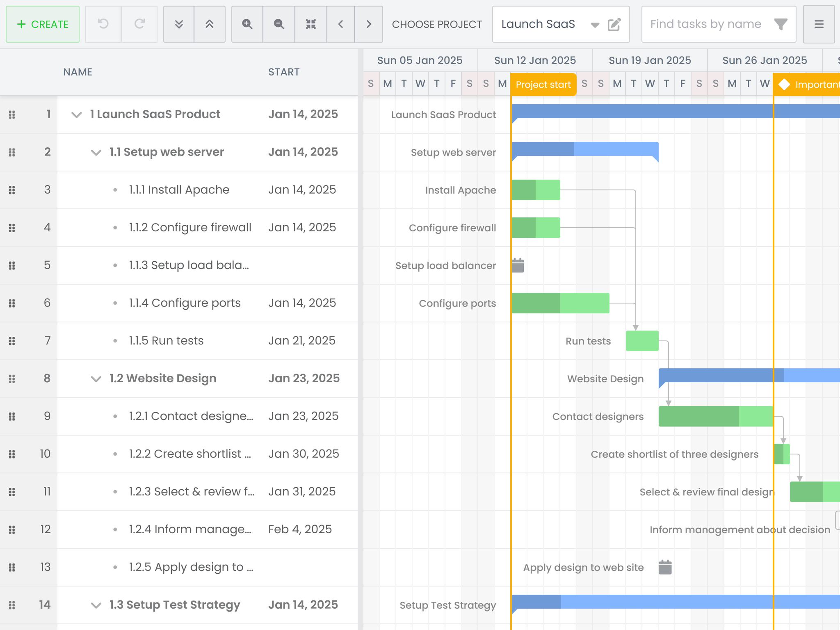Zoom out the Gantt timeline

pyautogui.click(x=279, y=24)
